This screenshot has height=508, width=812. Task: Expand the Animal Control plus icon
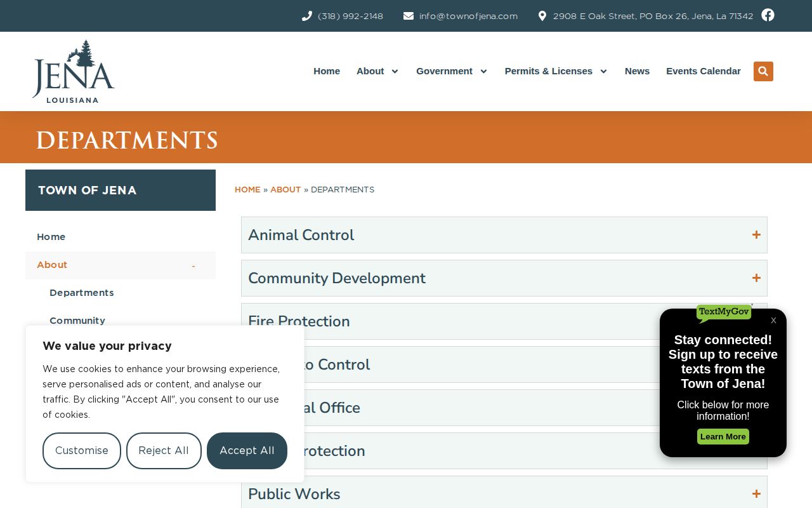coord(756,235)
